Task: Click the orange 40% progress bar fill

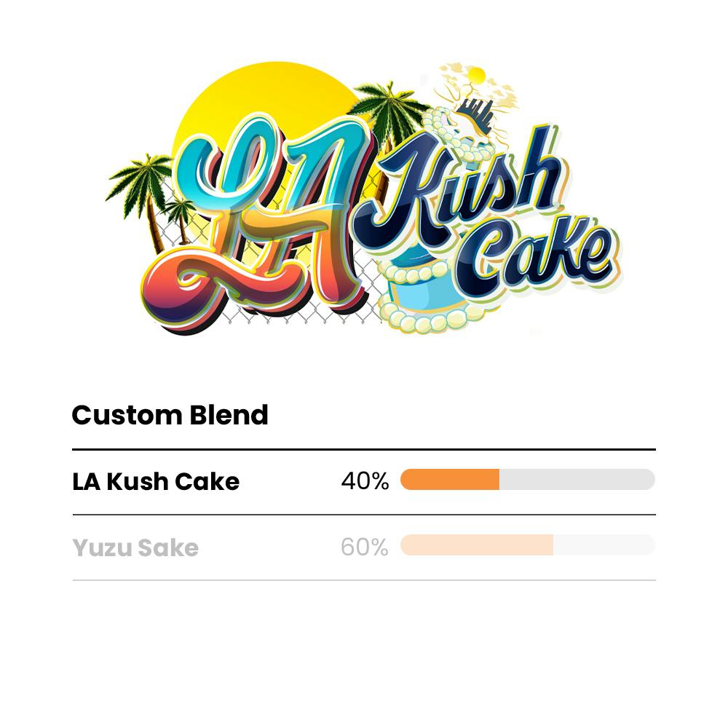Action: 449,480
